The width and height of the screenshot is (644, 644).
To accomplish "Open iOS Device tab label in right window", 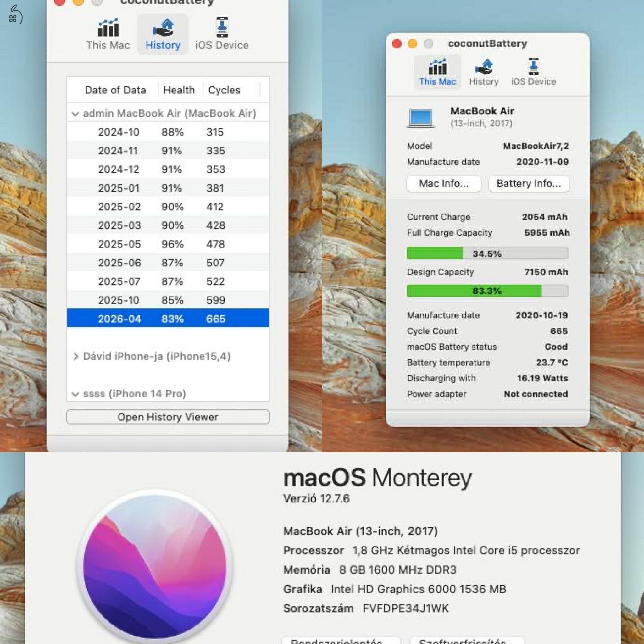I will point(534,82).
